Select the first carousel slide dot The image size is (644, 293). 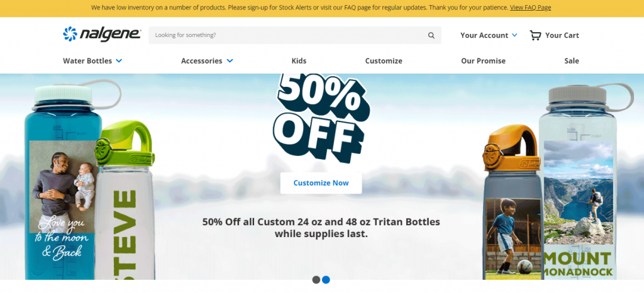pos(316,280)
